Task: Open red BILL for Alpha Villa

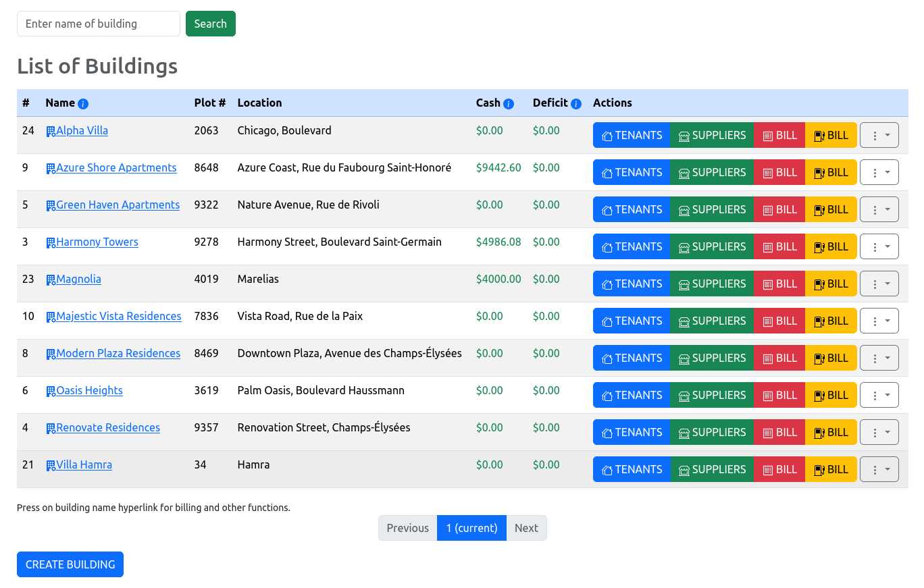Action: (779, 135)
